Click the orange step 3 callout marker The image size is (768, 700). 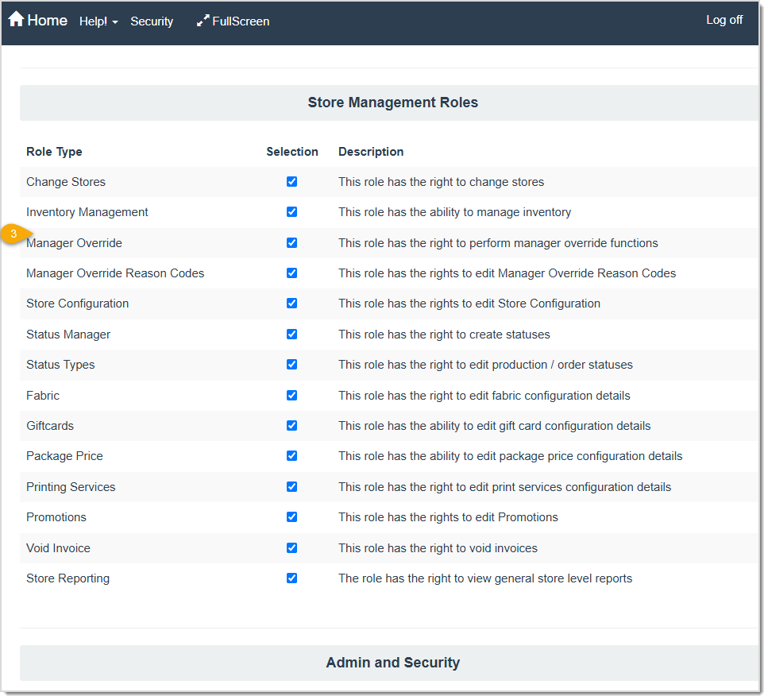11,234
